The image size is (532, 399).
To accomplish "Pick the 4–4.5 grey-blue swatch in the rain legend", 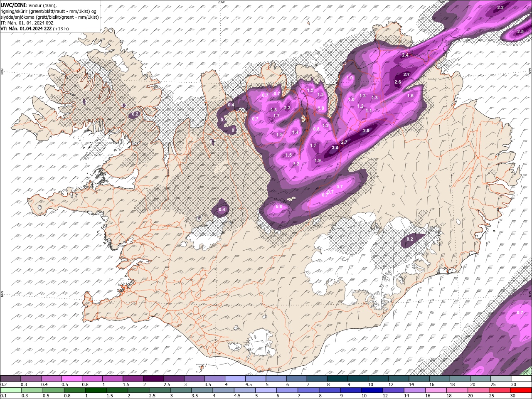I will tap(223, 390).
